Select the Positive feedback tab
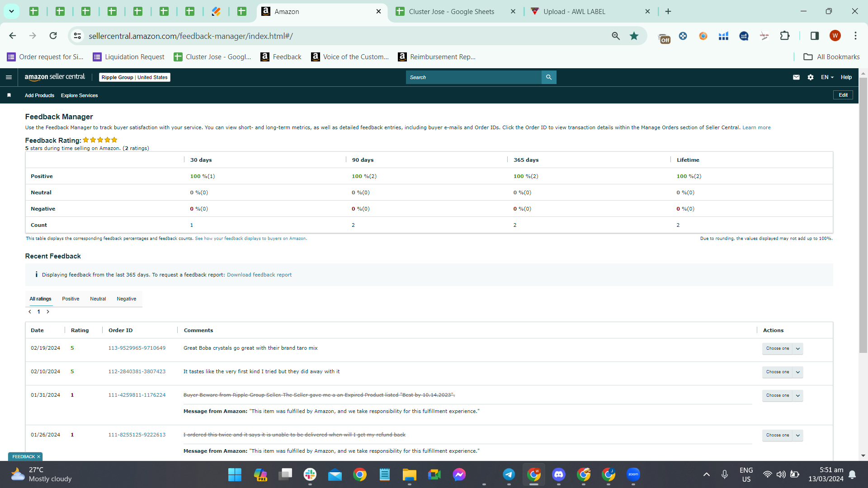Screen dimensions: 868x488 (71, 299)
